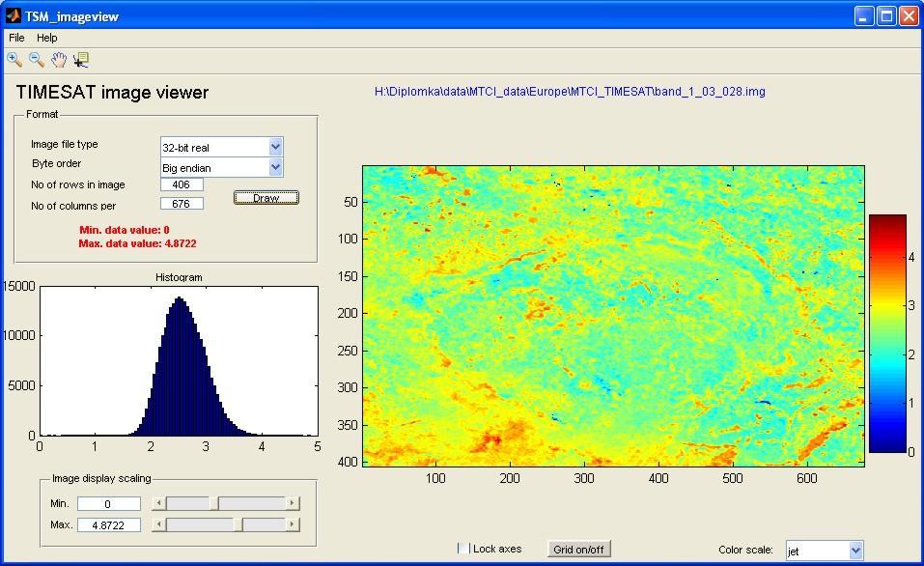Viewport: 924px width, 566px height.
Task: Click the Image display scaling panel label
Action: tap(101, 478)
